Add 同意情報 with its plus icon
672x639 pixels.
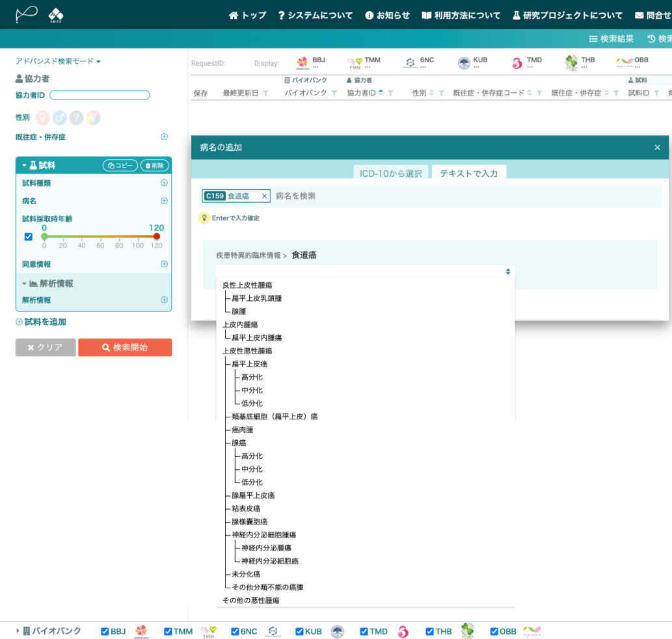click(x=164, y=264)
